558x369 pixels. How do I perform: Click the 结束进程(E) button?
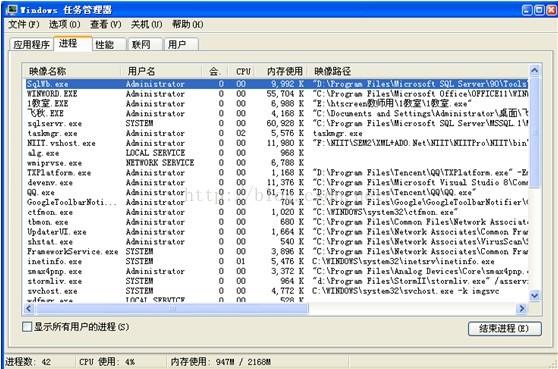point(505,328)
